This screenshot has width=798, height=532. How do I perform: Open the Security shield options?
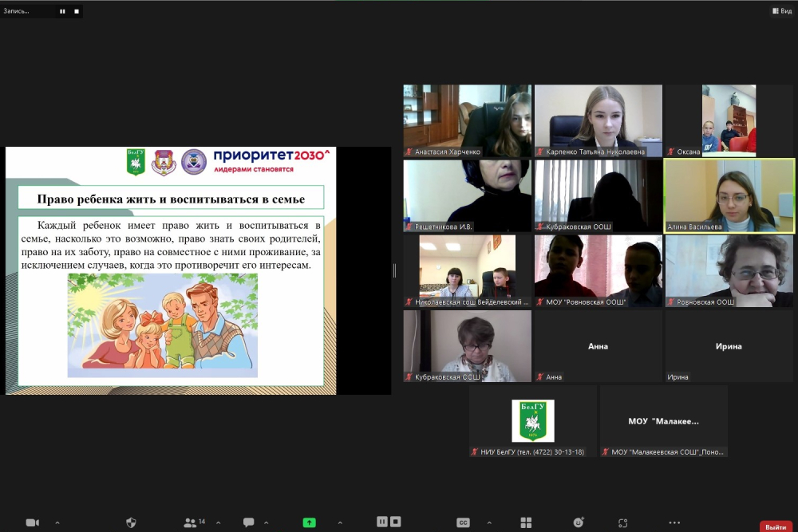(131, 522)
